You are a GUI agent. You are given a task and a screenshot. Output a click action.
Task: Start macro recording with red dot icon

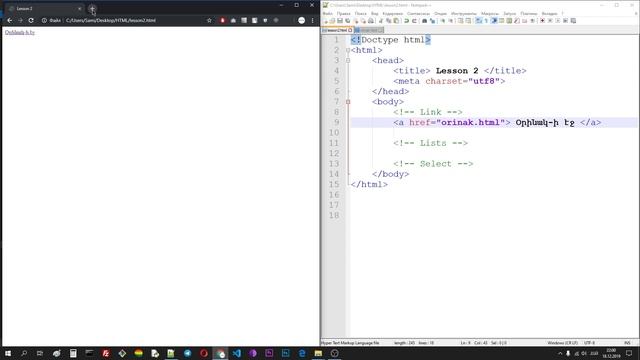[542, 21]
